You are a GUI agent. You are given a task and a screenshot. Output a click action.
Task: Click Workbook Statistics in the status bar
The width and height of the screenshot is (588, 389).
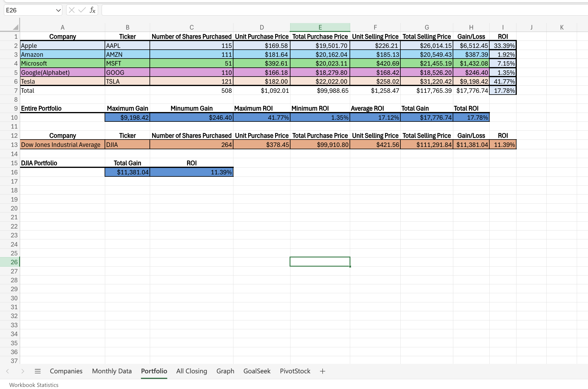tap(33, 385)
